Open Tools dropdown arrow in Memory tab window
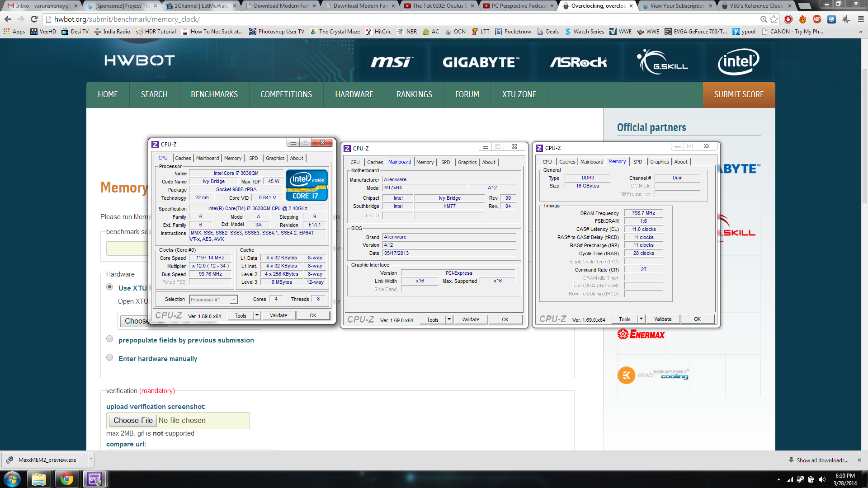868x488 pixels. point(641,319)
